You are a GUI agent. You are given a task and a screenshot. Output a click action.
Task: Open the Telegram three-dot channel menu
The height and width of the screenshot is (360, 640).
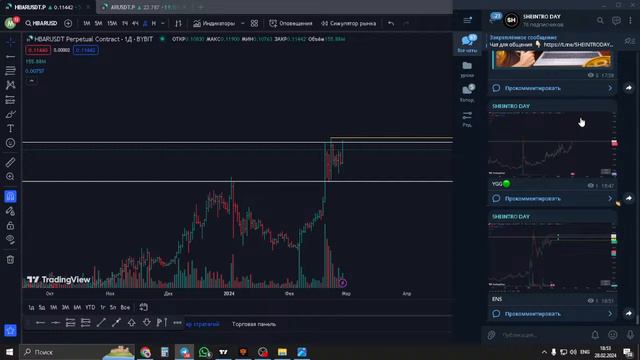click(630, 20)
